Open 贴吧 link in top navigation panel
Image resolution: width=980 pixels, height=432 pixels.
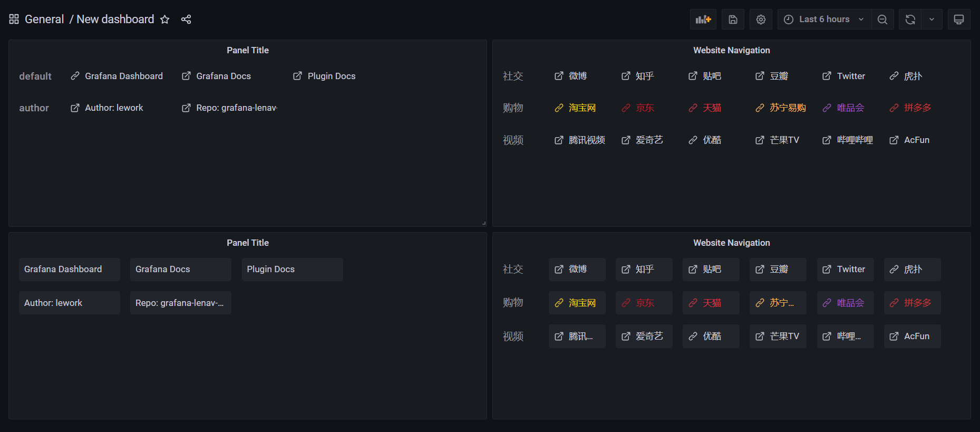coord(705,76)
